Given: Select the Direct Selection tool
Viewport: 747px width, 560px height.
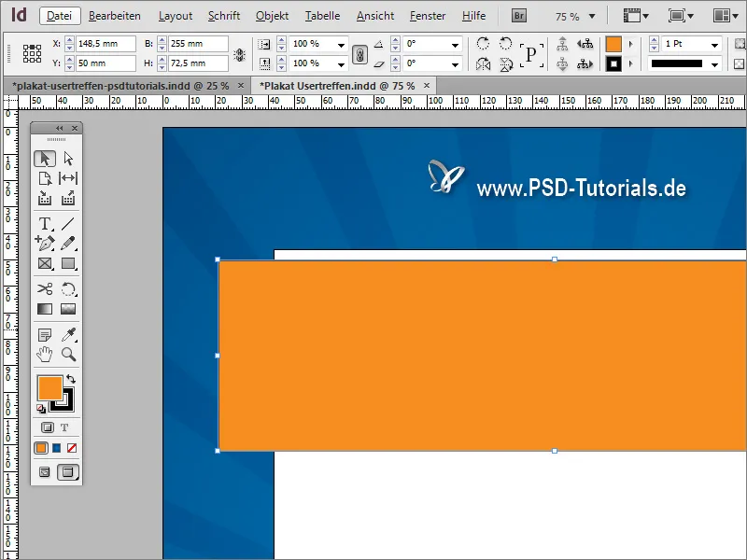Looking at the screenshot, I should (68, 159).
